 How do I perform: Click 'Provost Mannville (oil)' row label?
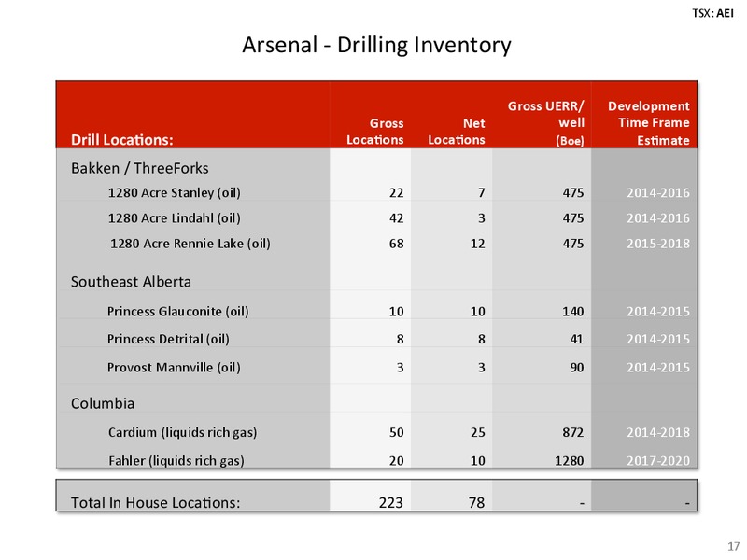click(174, 368)
